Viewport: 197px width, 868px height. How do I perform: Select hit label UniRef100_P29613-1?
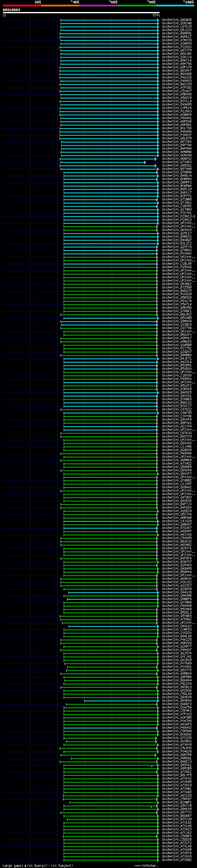(179, 217)
